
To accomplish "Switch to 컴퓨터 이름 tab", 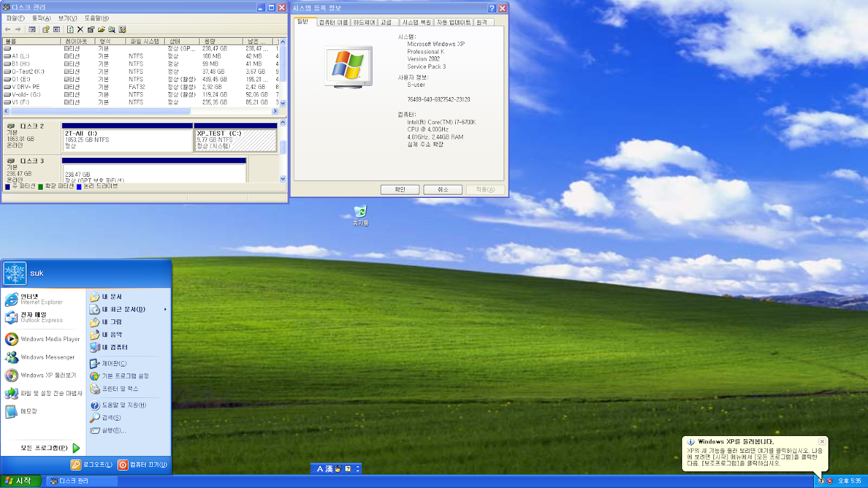I will [333, 22].
